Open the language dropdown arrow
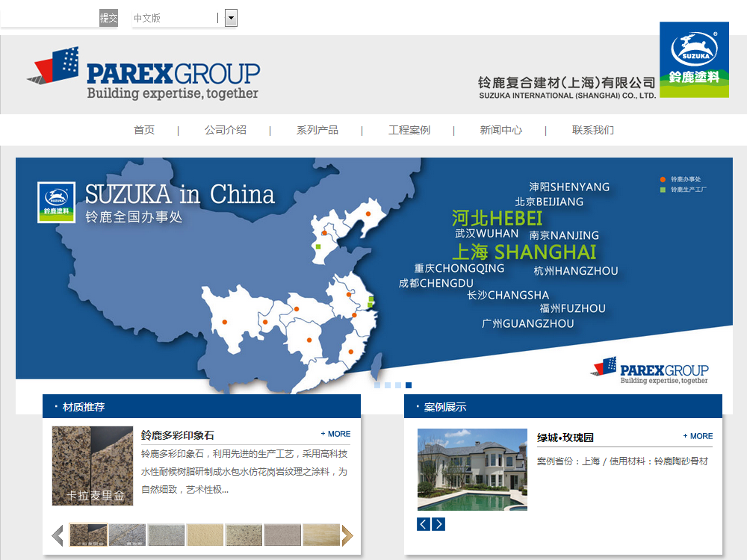 point(231,18)
